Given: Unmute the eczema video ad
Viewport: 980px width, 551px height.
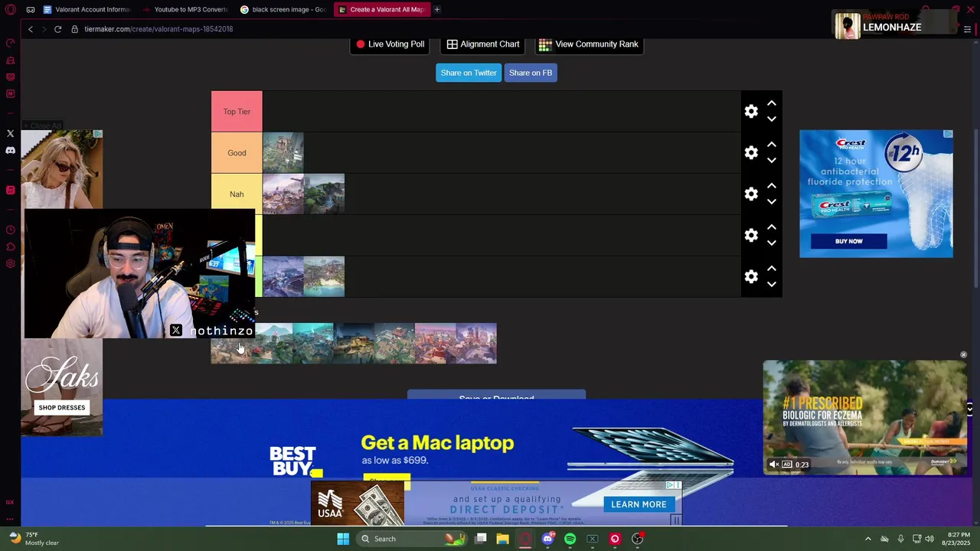Looking at the screenshot, I should pyautogui.click(x=774, y=465).
